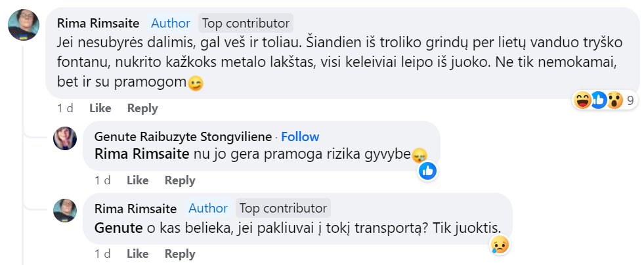
Task: Like Rima Rimsaite's top comment
Action: [100, 108]
